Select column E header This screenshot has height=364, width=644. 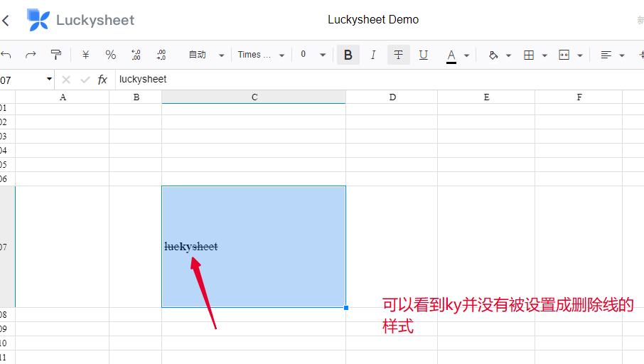pyautogui.click(x=486, y=97)
